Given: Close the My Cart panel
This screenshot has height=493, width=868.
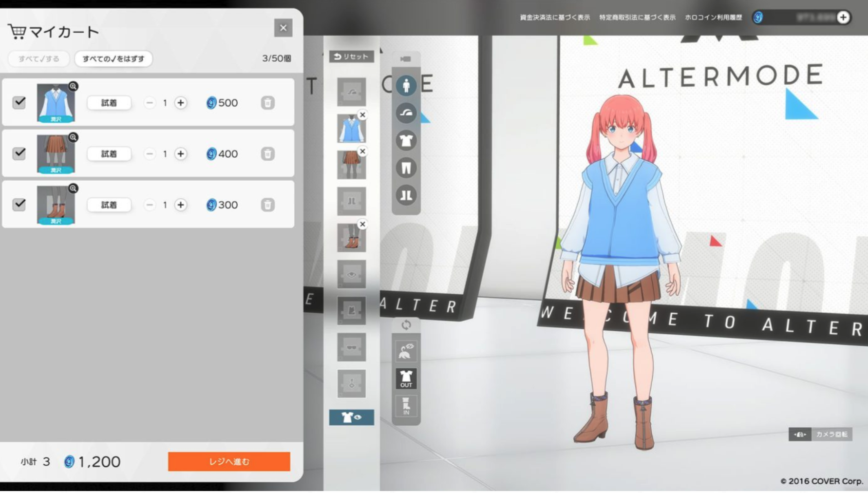Looking at the screenshot, I should tap(283, 28).
